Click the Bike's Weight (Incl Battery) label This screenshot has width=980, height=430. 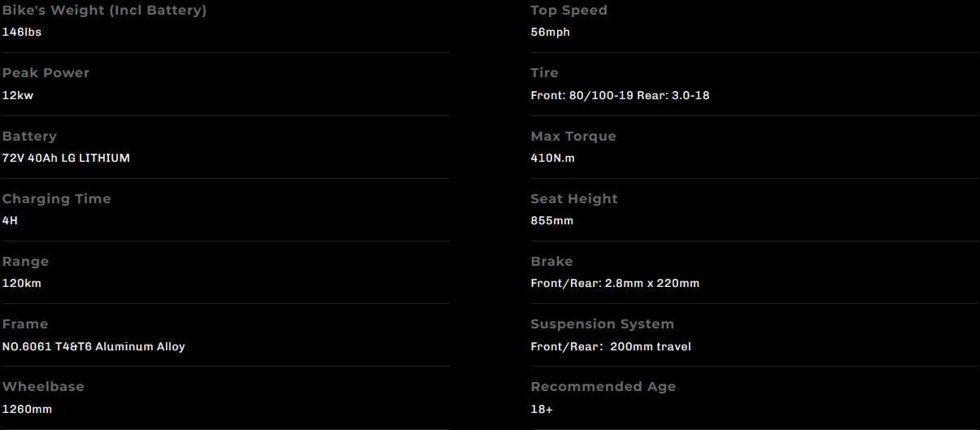(104, 11)
